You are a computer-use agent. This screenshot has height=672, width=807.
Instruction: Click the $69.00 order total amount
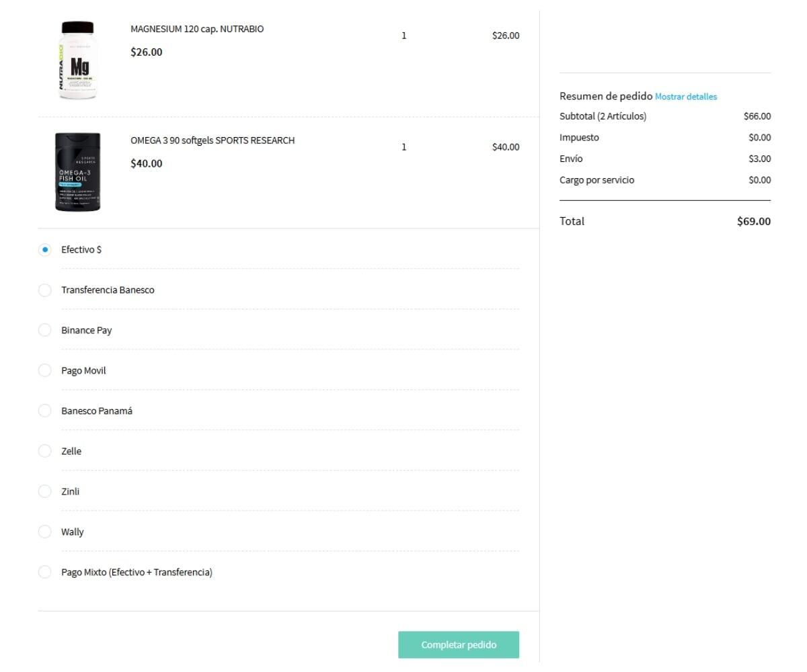[x=754, y=222]
